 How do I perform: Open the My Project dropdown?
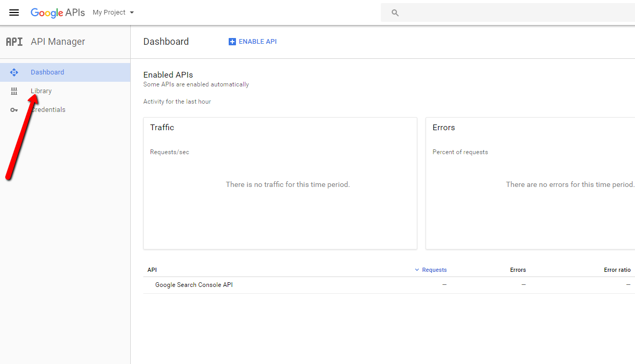click(x=113, y=12)
